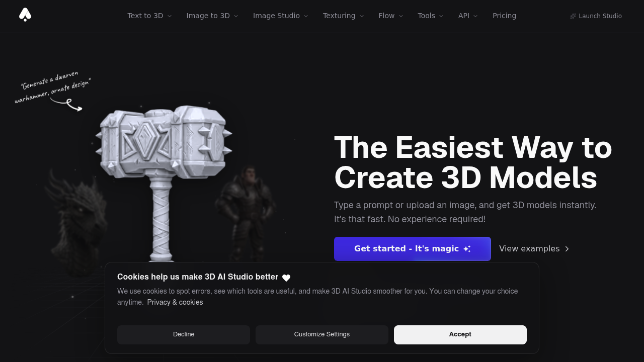The height and width of the screenshot is (362, 644).
Task: Click the dragon head 3D model
Action: [78, 224]
